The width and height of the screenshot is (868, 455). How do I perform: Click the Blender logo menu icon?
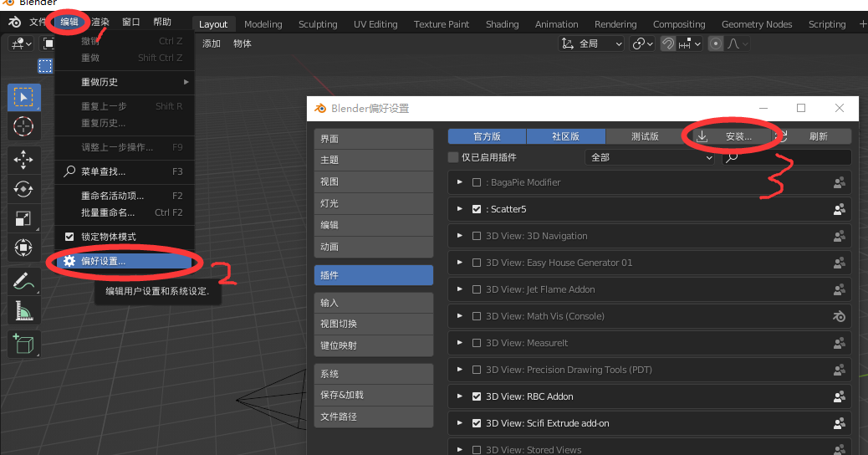click(x=15, y=22)
